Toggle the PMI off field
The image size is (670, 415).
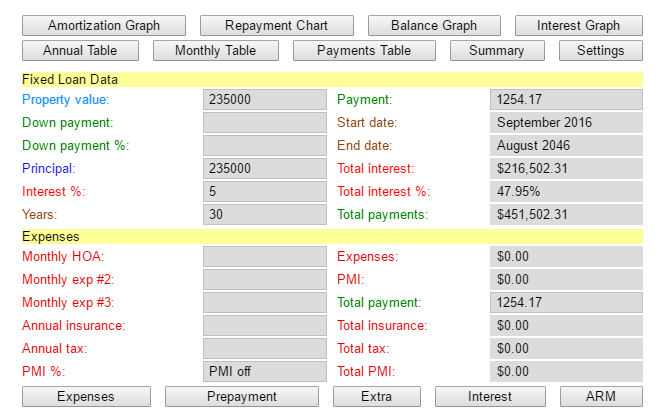[264, 372]
